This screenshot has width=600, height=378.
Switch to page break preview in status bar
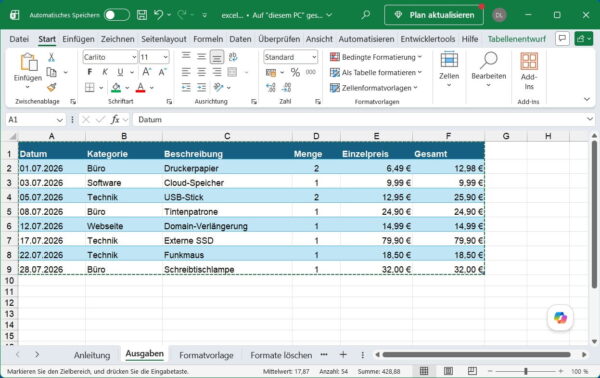tap(472, 371)
